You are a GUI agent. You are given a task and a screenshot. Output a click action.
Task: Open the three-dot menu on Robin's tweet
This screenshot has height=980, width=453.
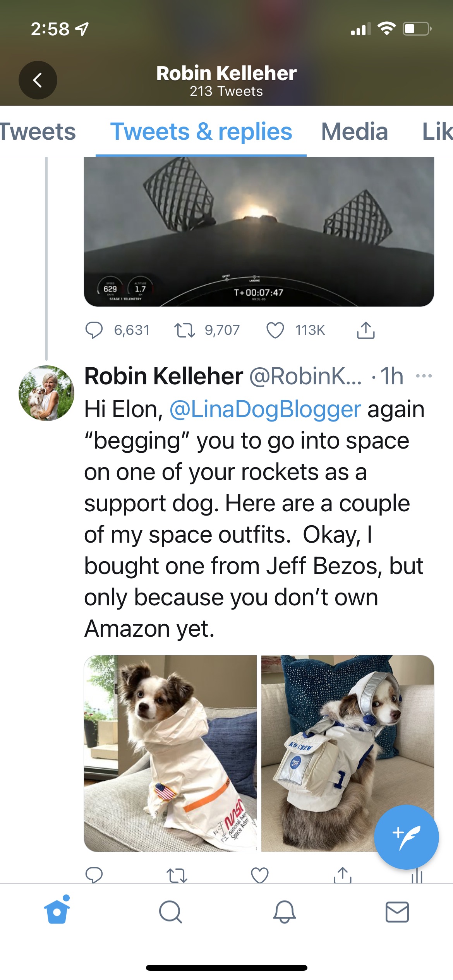[x=424, y=376]
